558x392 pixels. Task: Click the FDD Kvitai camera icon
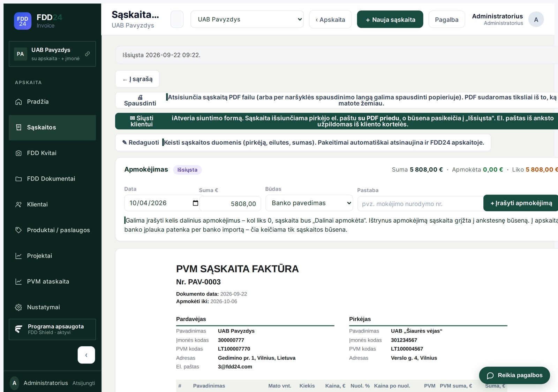tap(18, 153)
